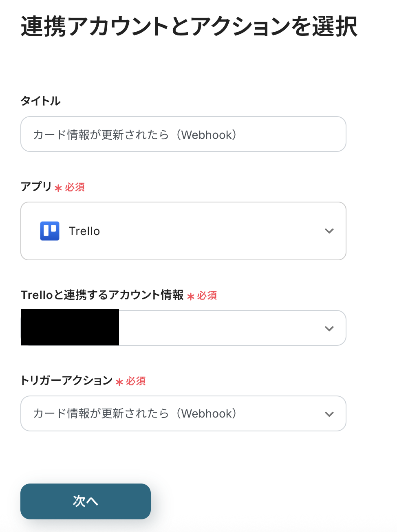
Task: Click the タイトル field label
Action: tap(41, 101)
